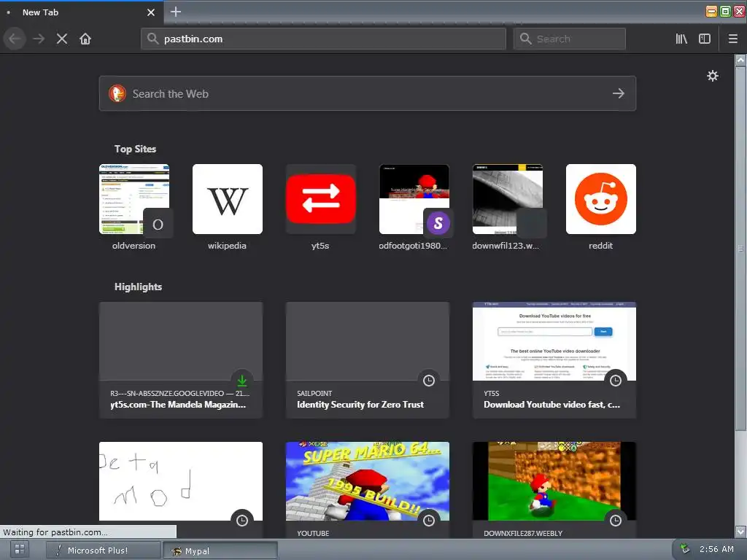Screen dimensions: 747x560
Task: Open the handwritten Beta mod thumbnail
Action: pyautogui.click(x=181, y=481)
